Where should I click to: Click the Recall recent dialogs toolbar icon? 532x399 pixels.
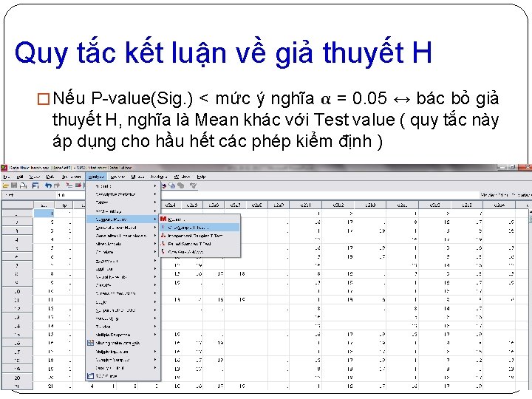pyautogui.click(x=35, y=185)
